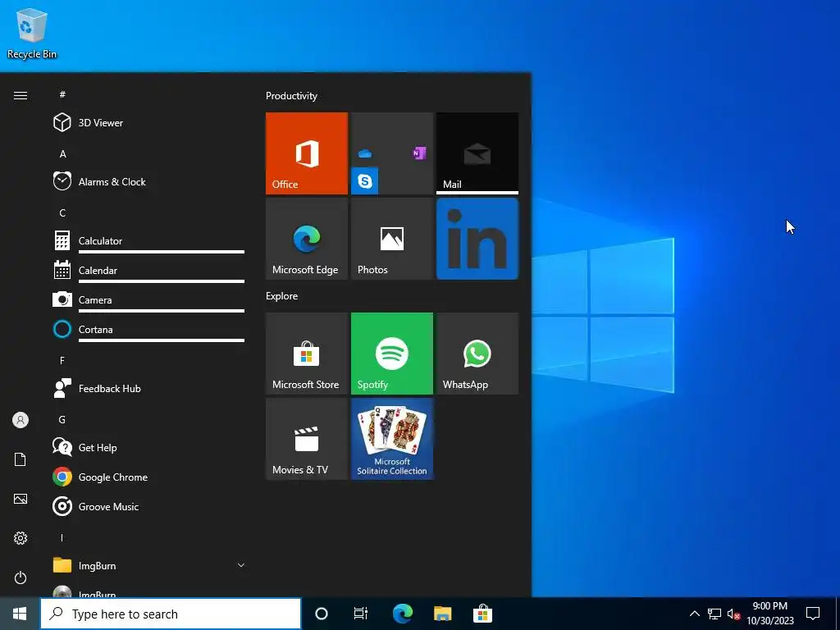Launch Camera from the app list

(x=148, y=299)
